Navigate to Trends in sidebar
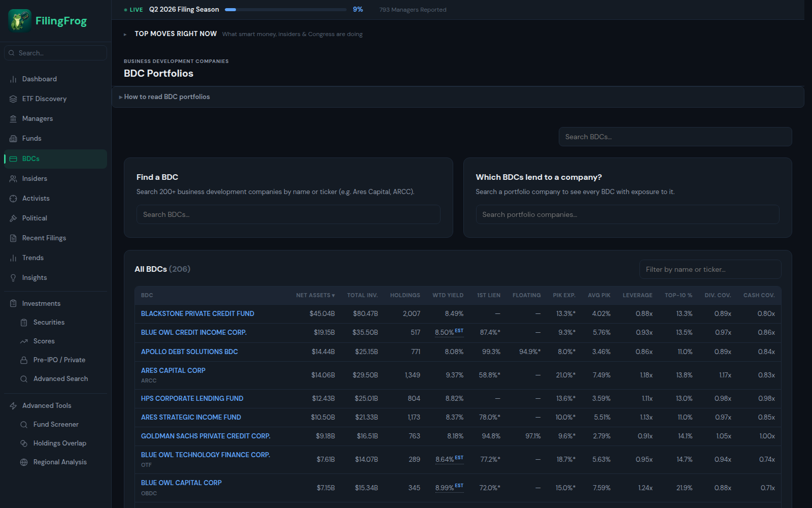Screen dimensions: 812x508 (x=56, y=258)
